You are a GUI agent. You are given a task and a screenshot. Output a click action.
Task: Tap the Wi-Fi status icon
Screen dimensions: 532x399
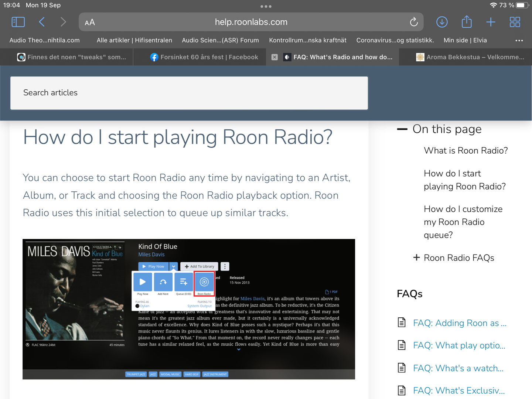click(493, 5)
